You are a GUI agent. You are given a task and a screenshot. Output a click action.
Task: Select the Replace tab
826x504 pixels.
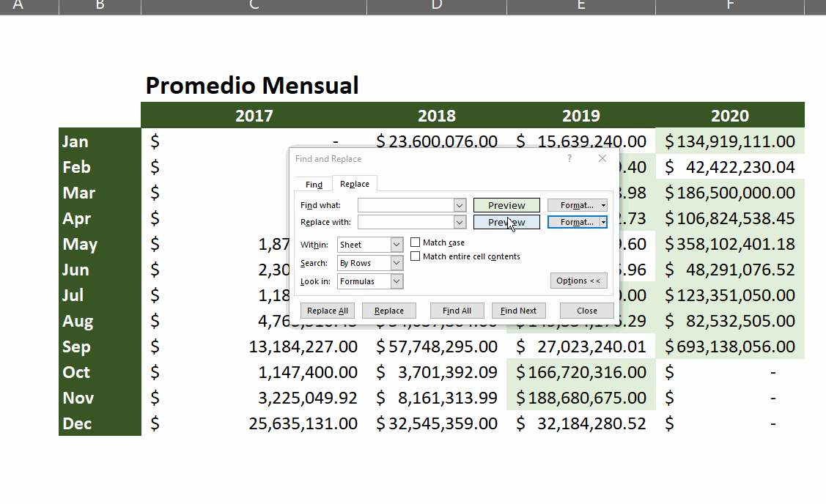click(355, 184)
